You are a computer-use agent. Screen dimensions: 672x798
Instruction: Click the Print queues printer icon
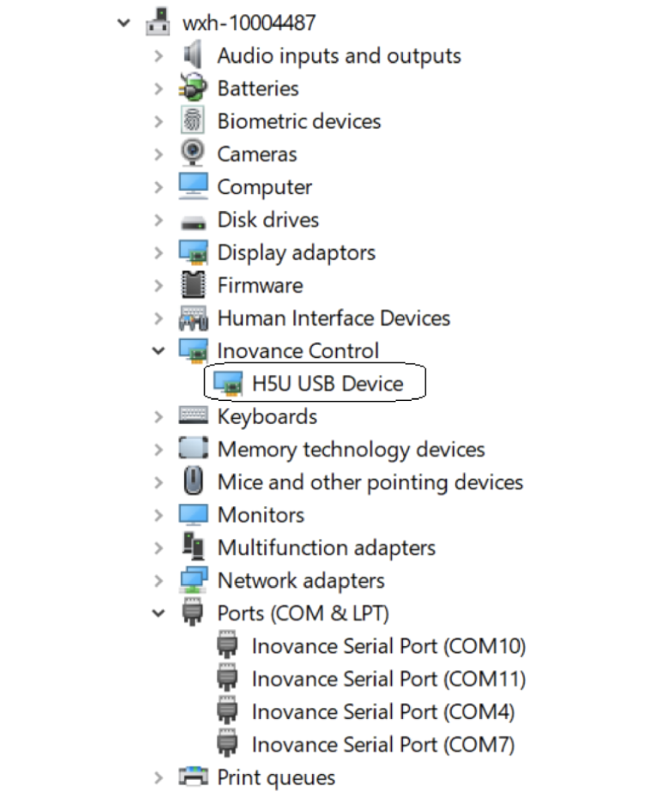click(193, 777)
